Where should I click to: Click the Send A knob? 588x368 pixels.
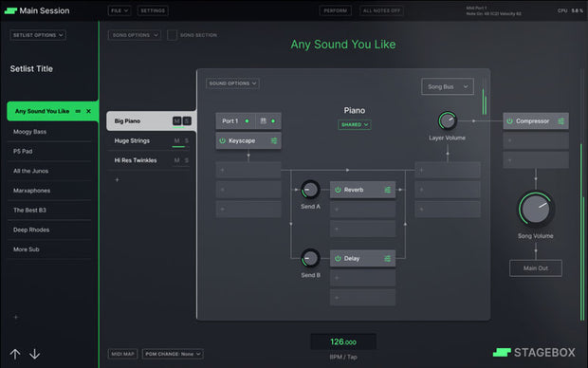click(x=310, y=190)
